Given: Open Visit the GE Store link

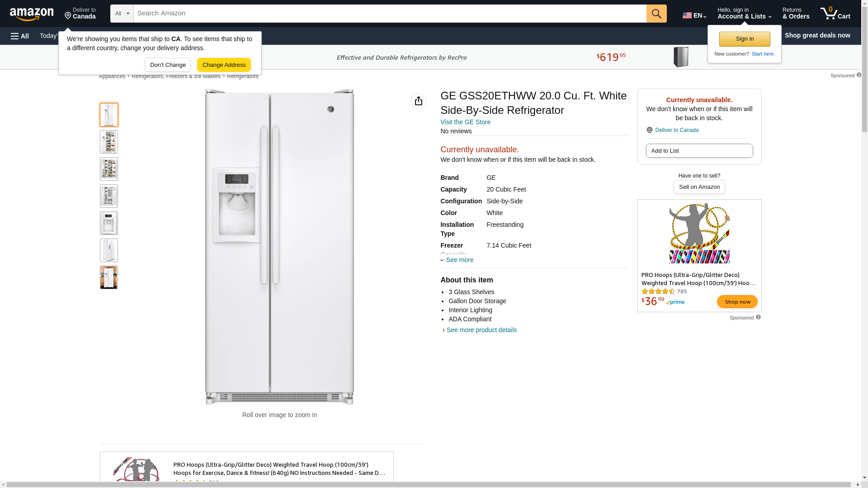Looking at the screenshot, I should click(x=465, y=122).
